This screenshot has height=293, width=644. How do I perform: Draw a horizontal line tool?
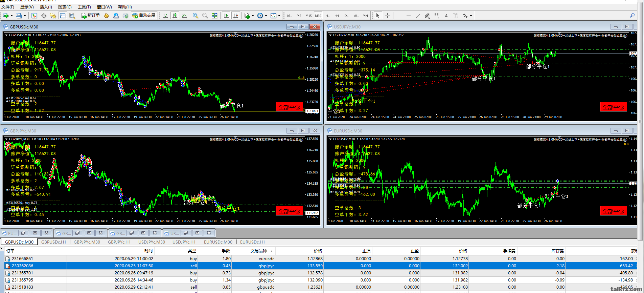click(409, 16)
